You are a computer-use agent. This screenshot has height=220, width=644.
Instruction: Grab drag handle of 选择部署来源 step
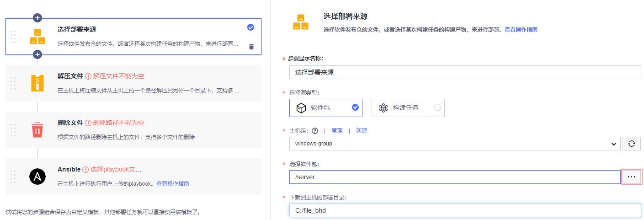tap(13, 37)
